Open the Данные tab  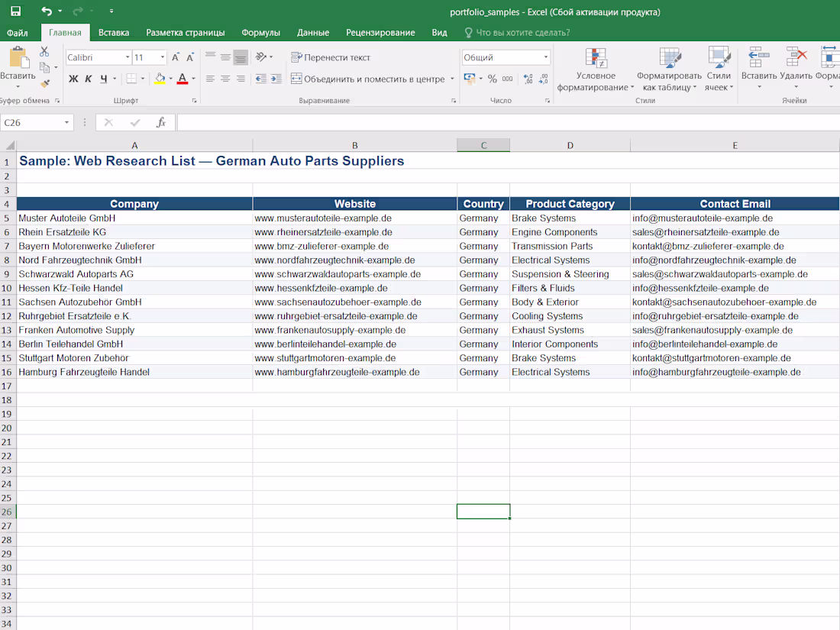click(x=313, y=33)
